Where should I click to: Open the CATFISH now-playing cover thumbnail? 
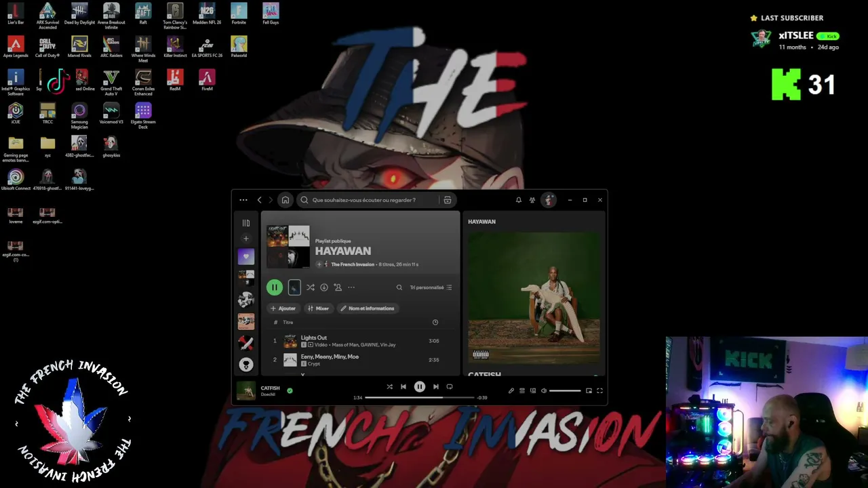tap(246, 391)
